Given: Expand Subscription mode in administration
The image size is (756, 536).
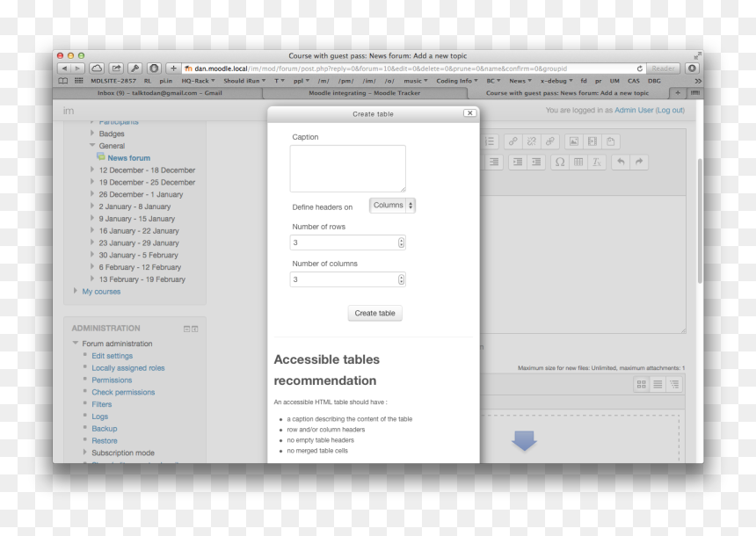Looking at the screenshot, I should tap(85, 453).
